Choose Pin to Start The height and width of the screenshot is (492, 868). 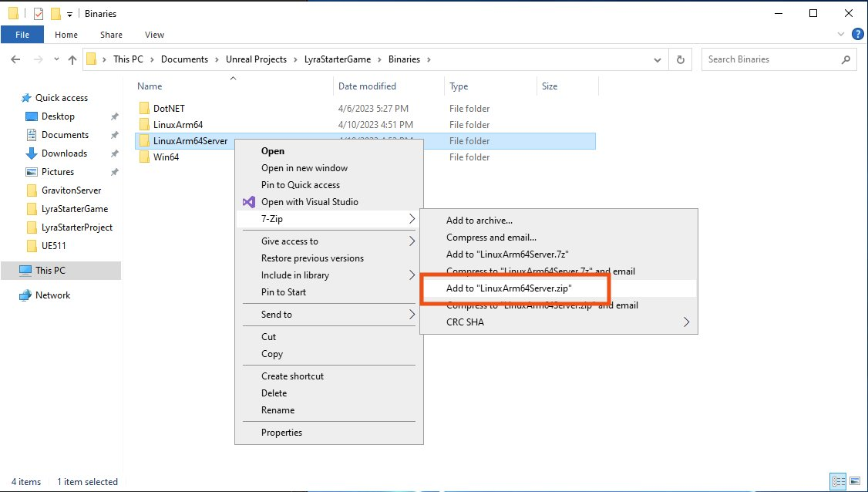284,292
